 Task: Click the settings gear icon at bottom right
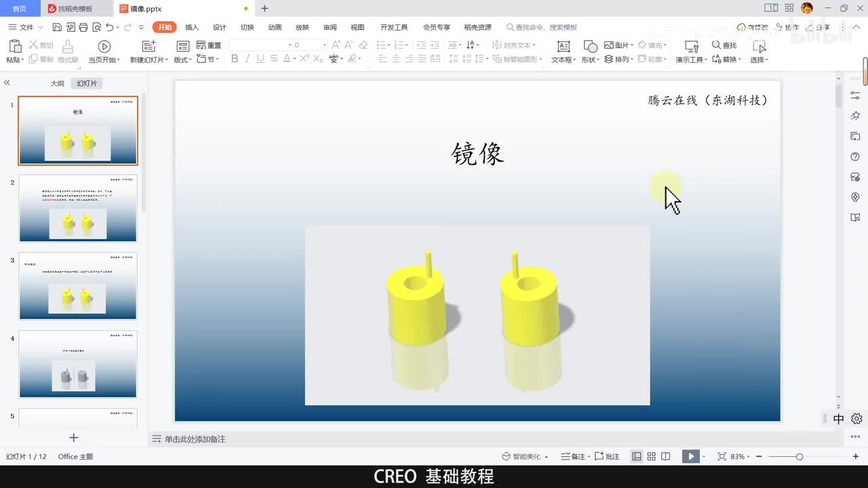856,419
